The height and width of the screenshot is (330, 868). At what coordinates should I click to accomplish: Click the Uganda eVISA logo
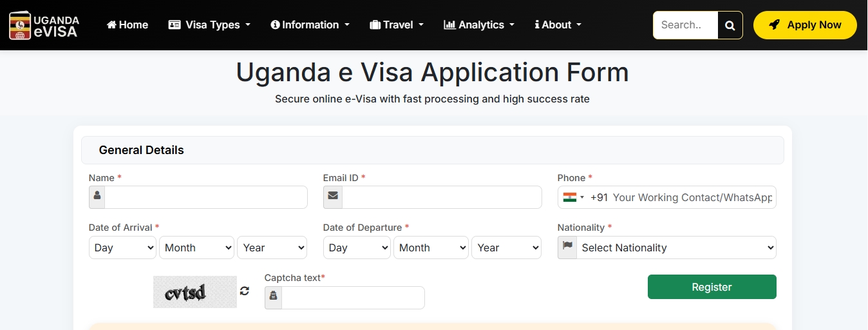tap(44, 25)
